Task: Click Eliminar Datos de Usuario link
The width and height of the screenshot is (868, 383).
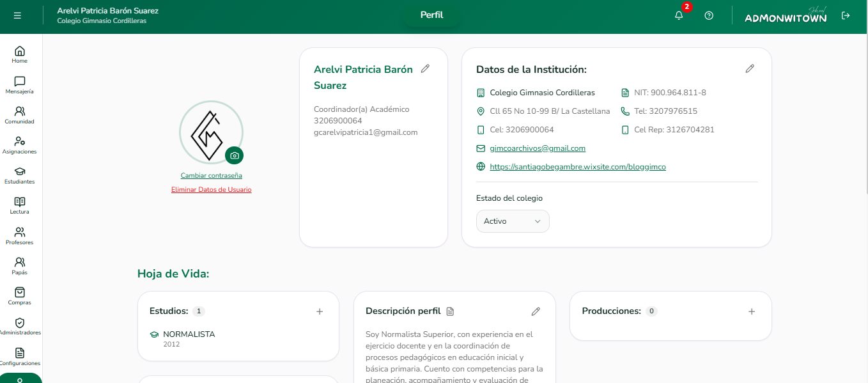Action: [x=212, y=189]
